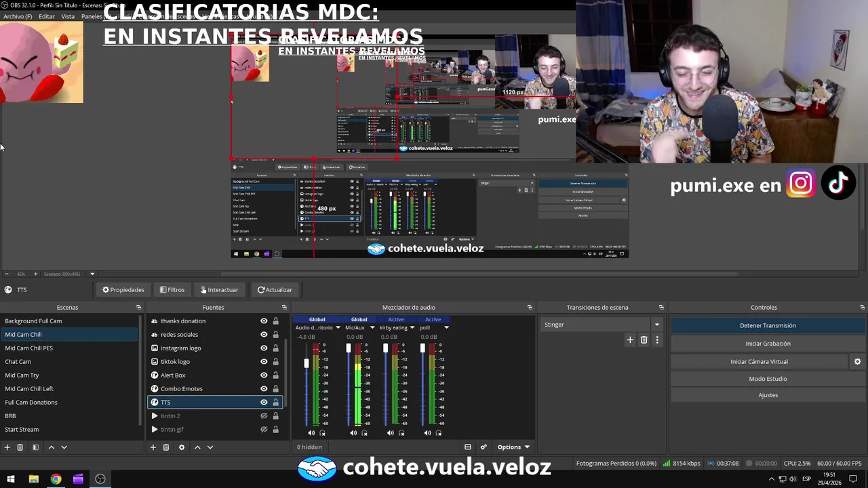Image resolution: width=868 pixels, height=488 pixels.
Task: Open source properties gear in Fuentes toolbar
Action: click(181, 447)
